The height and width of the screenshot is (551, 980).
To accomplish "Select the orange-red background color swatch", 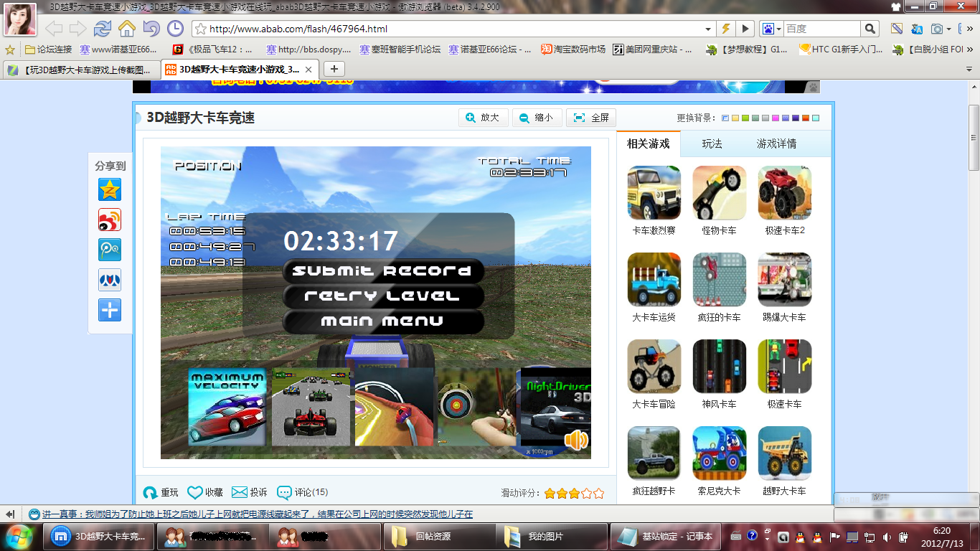I will 806,118.
